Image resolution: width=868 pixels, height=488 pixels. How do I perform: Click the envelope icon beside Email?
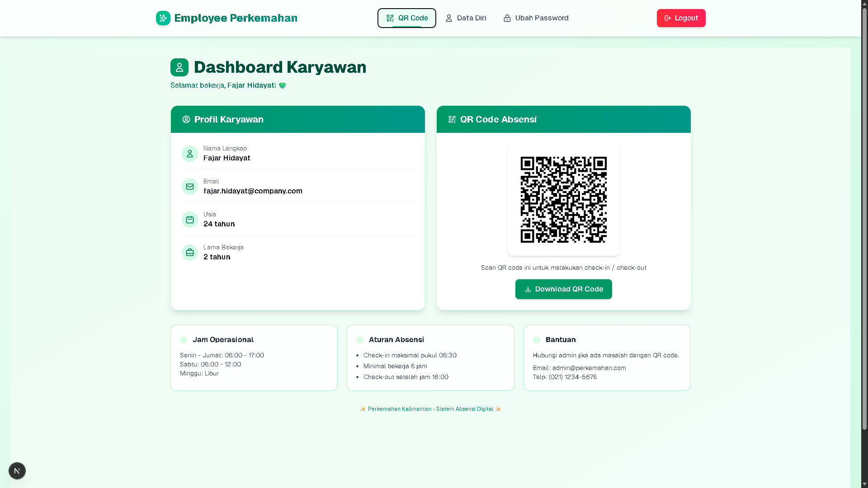(x=190, y=187)
